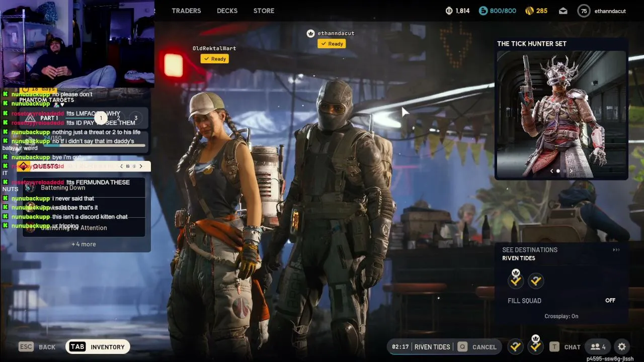The image size is (644, 362).
Task: Show next featured set with right arrow
Action: coord(571,171)
